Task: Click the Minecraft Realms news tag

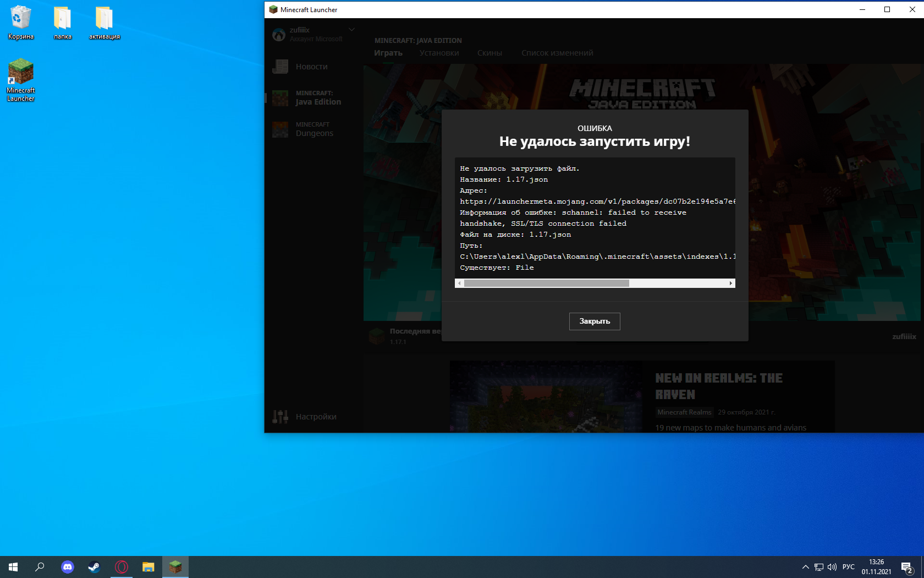Action: point(684,412)
